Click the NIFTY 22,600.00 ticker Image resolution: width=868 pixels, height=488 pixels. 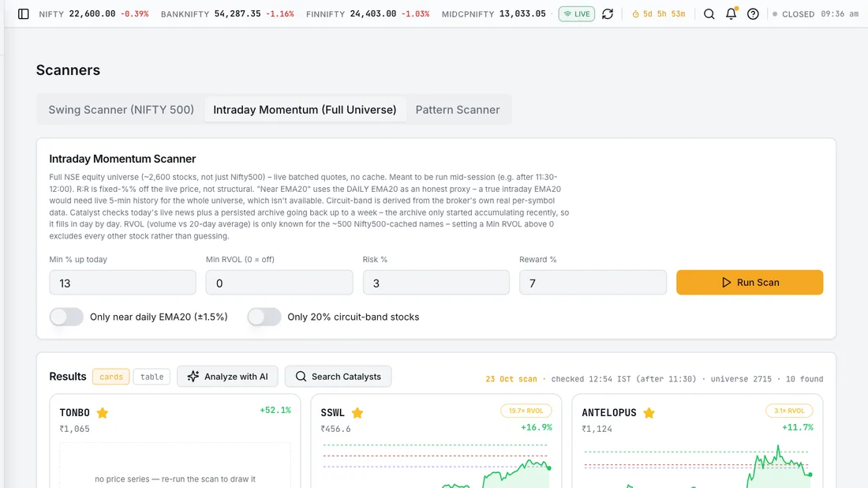coord(94,14)
